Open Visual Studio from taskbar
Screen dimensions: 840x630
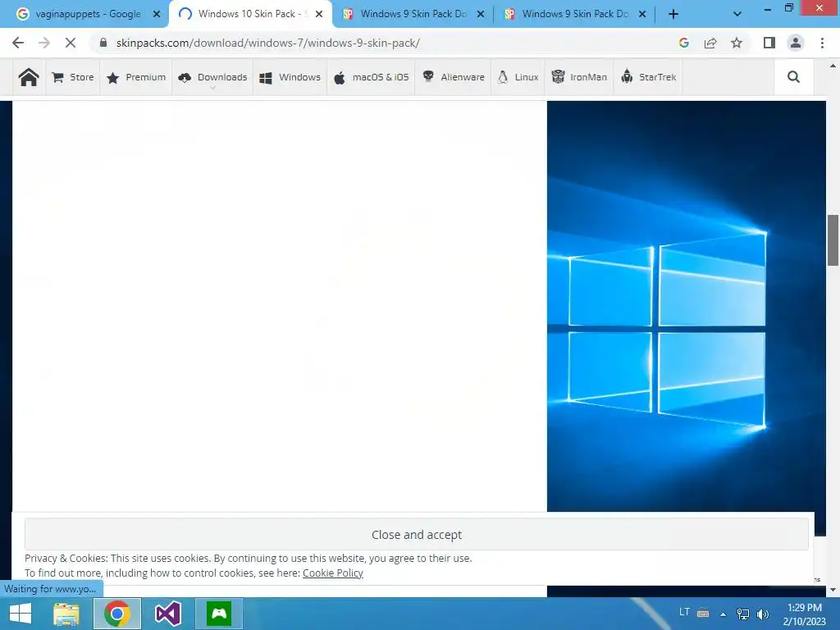[x=167, y=614]
